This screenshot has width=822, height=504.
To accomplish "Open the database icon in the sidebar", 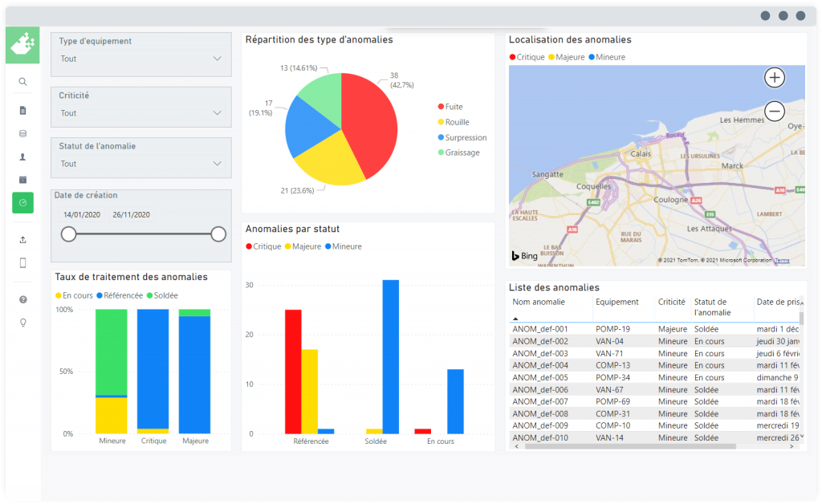I will coord(22,134).
